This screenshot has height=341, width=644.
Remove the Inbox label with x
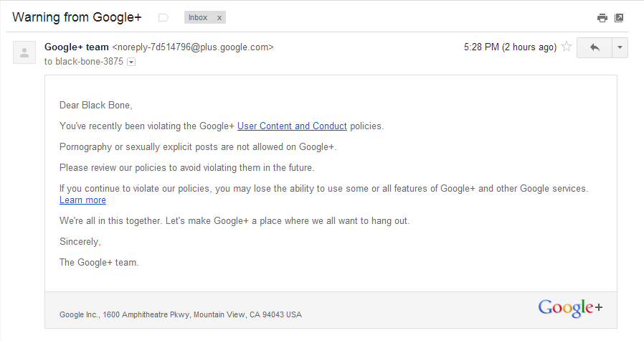(219, 18)
